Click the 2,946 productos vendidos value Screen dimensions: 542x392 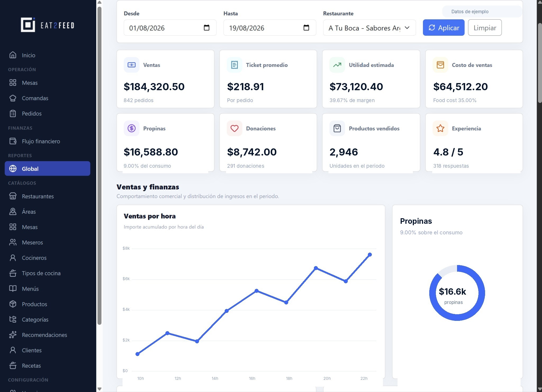tap(344, 152)
